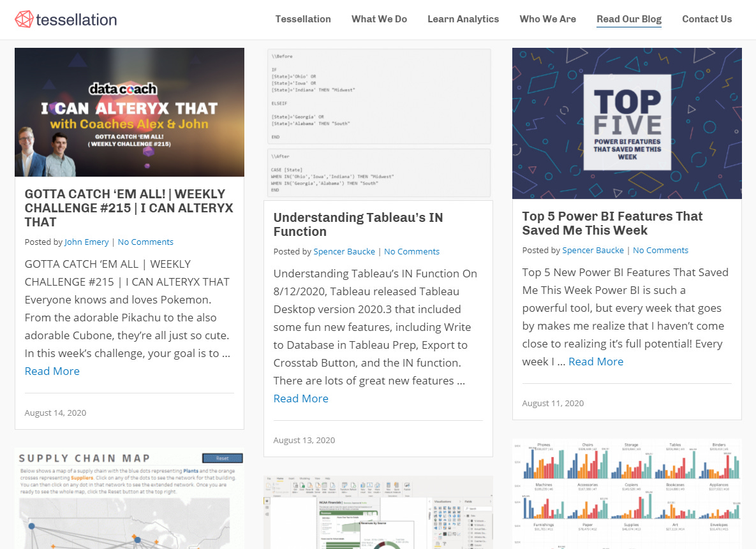Open the Contact Us page
The width and height of the screenshot is (756, 549).
[x=707, y=19]
